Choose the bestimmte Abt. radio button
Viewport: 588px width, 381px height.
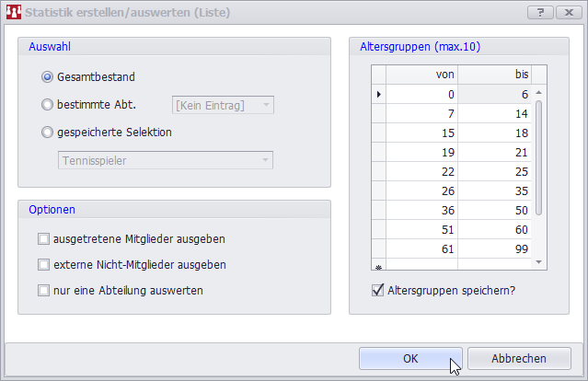(48, 105)
